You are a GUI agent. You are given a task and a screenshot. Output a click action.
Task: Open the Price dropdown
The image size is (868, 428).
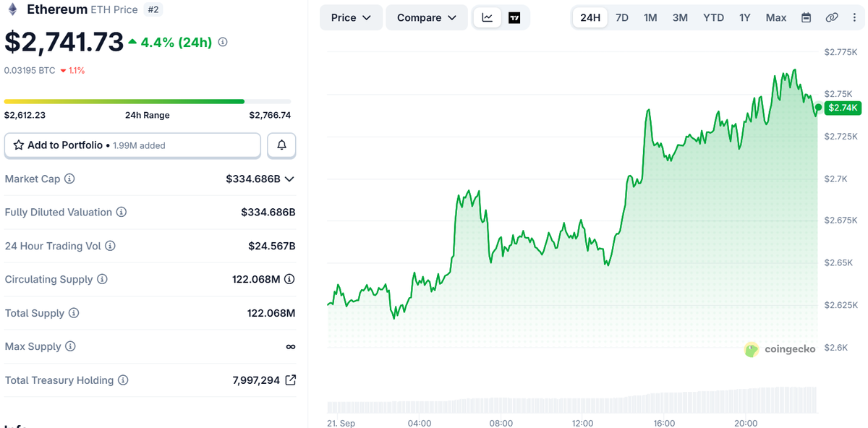[x=352, y=17]
